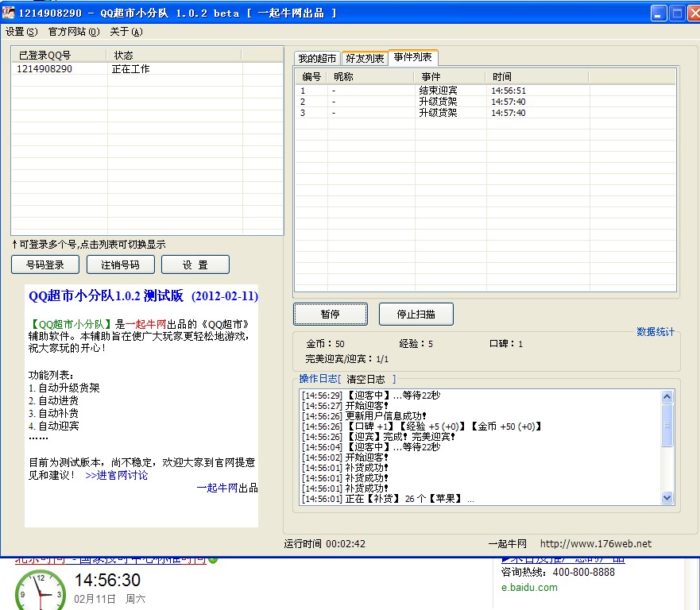Minimize the QQ超市小分队 window
This screenshot has width=700, height=610.
click(659, 13)
